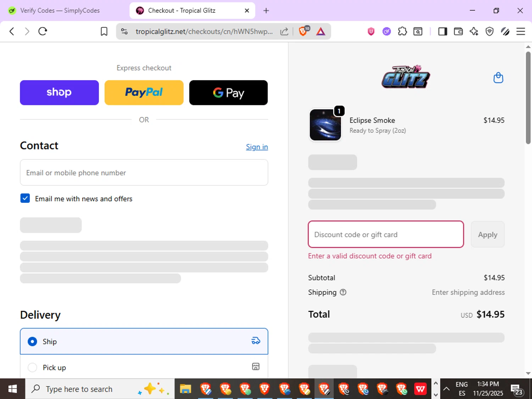532x399 pixels.
Task: Click the Total $14.95 amount
Action: click(491, 314)
